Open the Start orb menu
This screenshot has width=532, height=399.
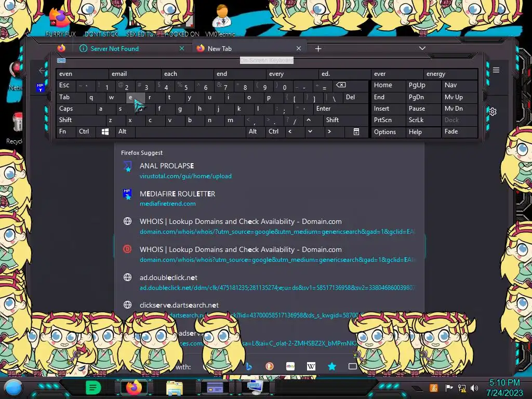coord(13,388)
